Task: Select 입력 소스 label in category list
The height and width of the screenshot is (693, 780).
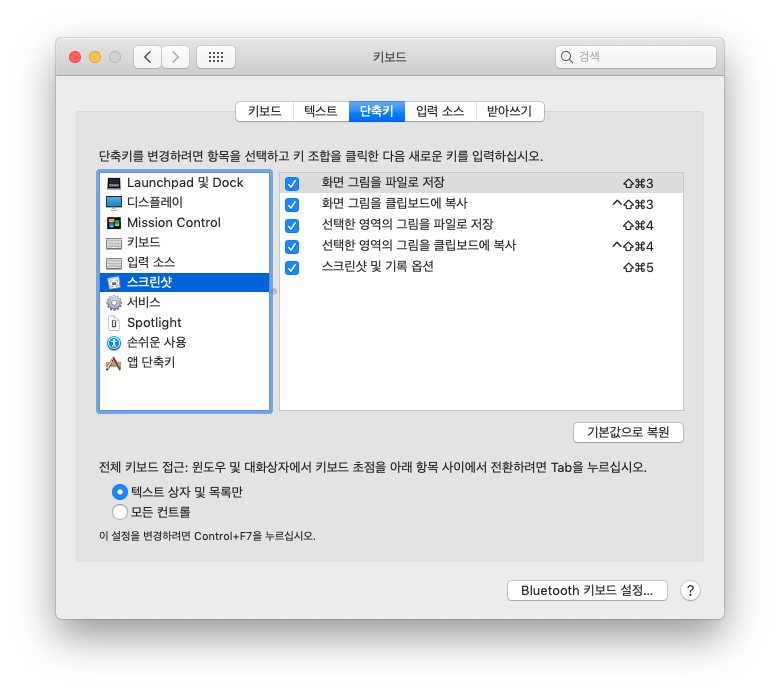Action: point(151,262)
